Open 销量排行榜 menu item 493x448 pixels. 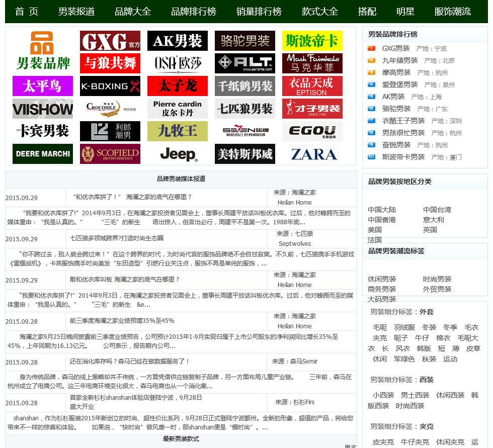pos(259,12)
